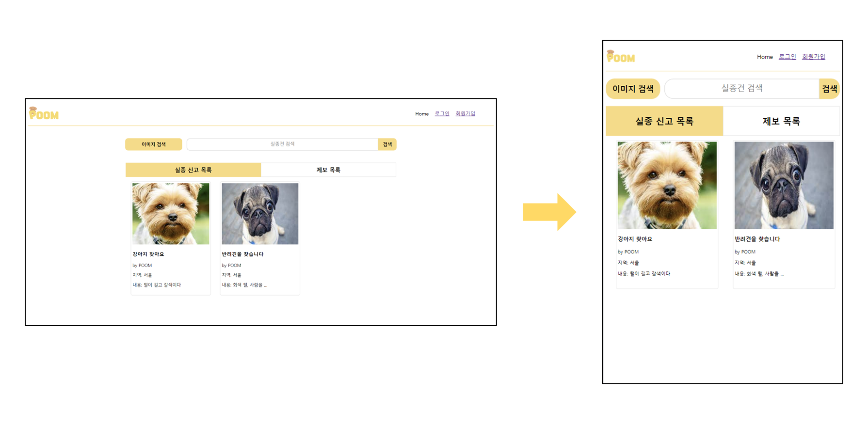
Task: Open 회원가입 link in the wide layout
Action: [465, 114]
